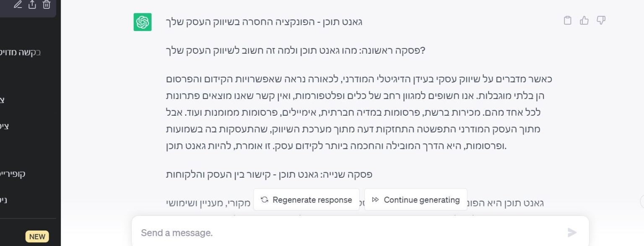Give a thumbs up to the response

(x=584, y=20)
